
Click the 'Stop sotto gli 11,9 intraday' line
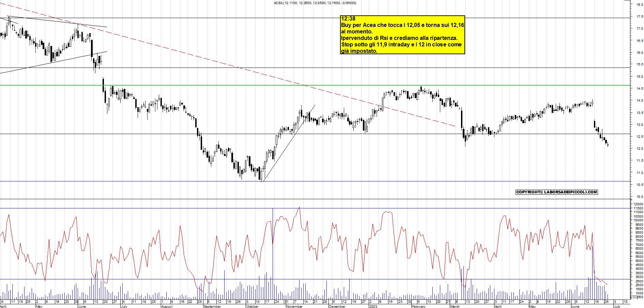pyautogui.click(x=401, y=45)
